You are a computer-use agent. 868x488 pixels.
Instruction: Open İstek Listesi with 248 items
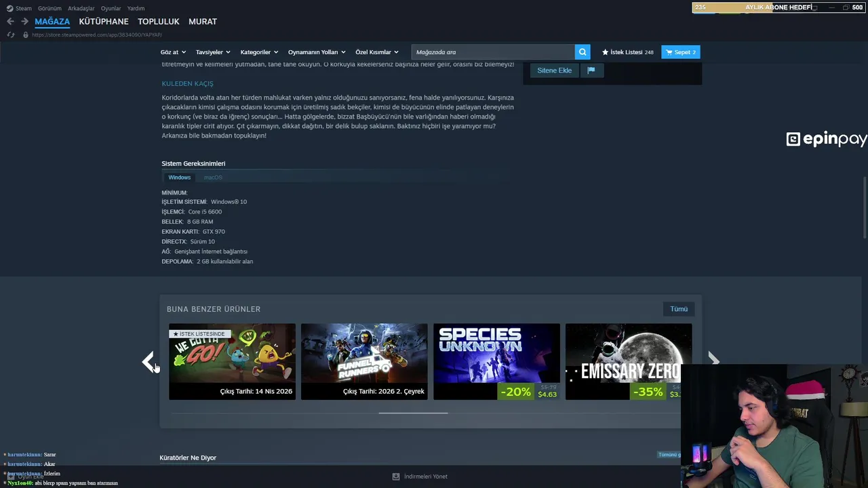[628, 52]
